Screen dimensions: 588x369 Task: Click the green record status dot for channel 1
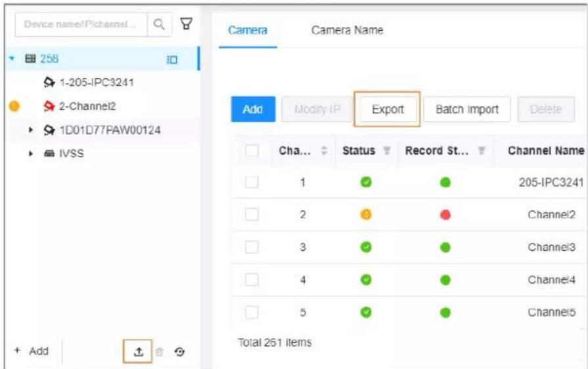click(x=445, y=183)
